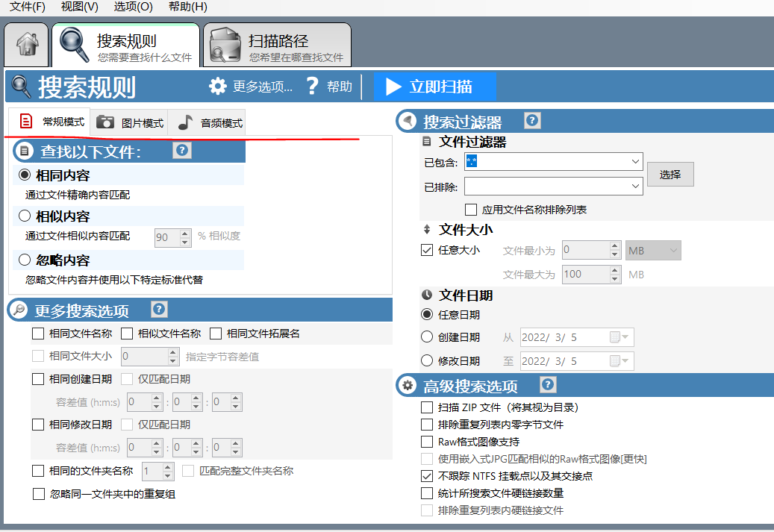Open the 已包含 file filter dropdown

(x=635, y=161)
